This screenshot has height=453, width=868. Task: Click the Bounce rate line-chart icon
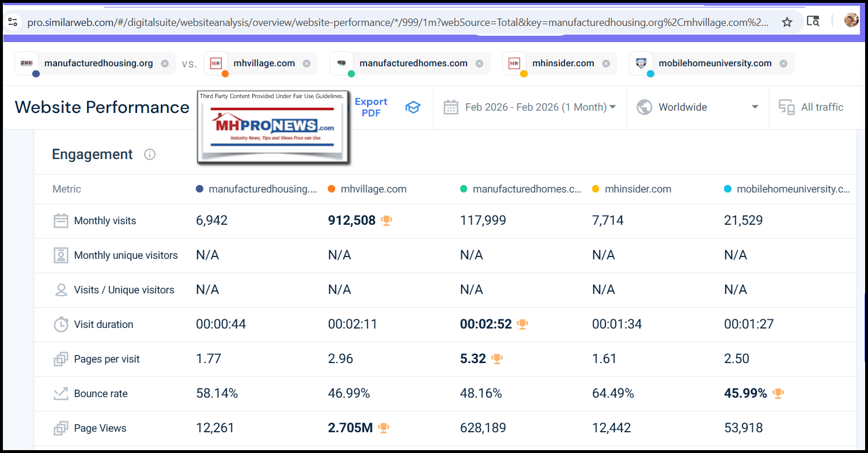[60, 393]
